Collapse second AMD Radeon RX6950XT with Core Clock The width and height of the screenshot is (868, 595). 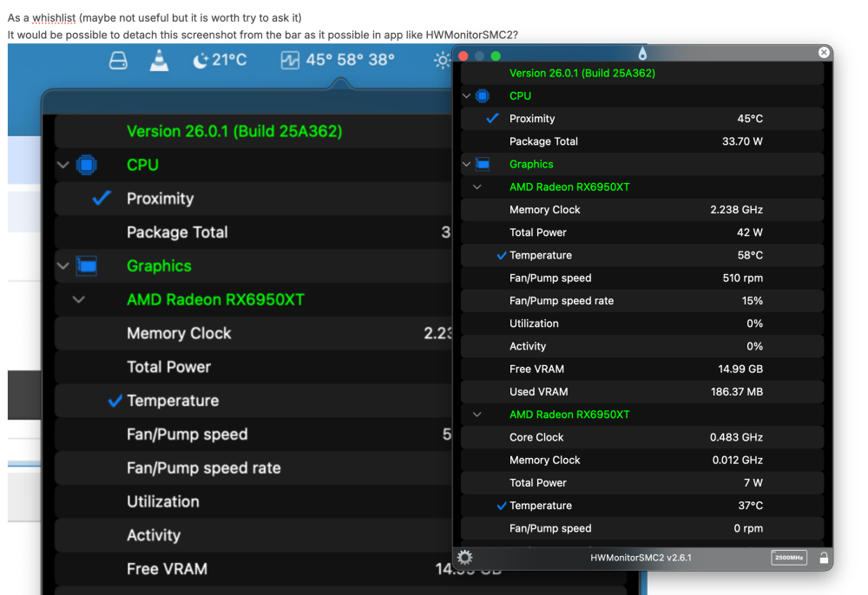coord(477,415)
